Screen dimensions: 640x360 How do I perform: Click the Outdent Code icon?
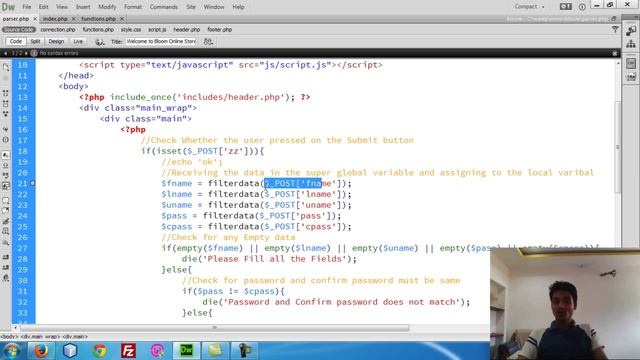tap(6, 267)
